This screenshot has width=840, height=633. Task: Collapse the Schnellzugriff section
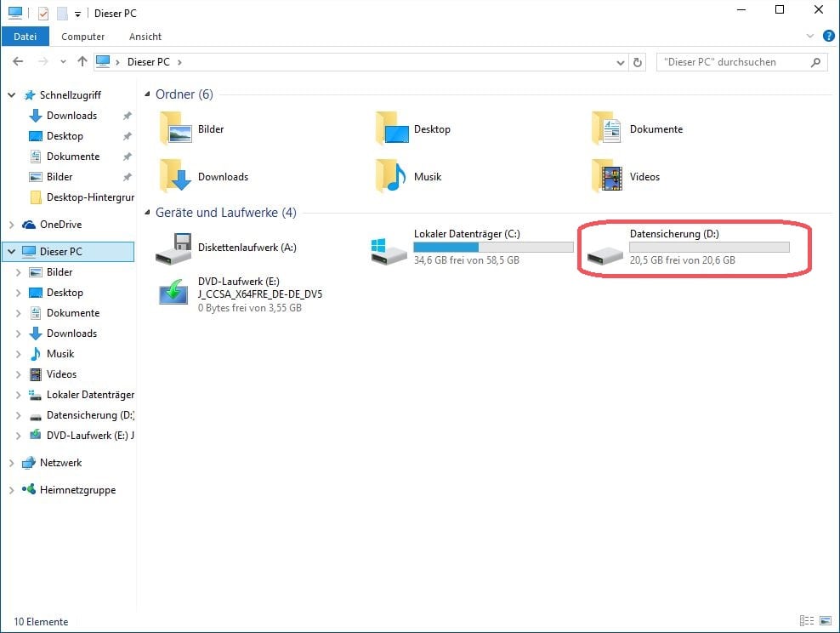(x=11, y=94)
